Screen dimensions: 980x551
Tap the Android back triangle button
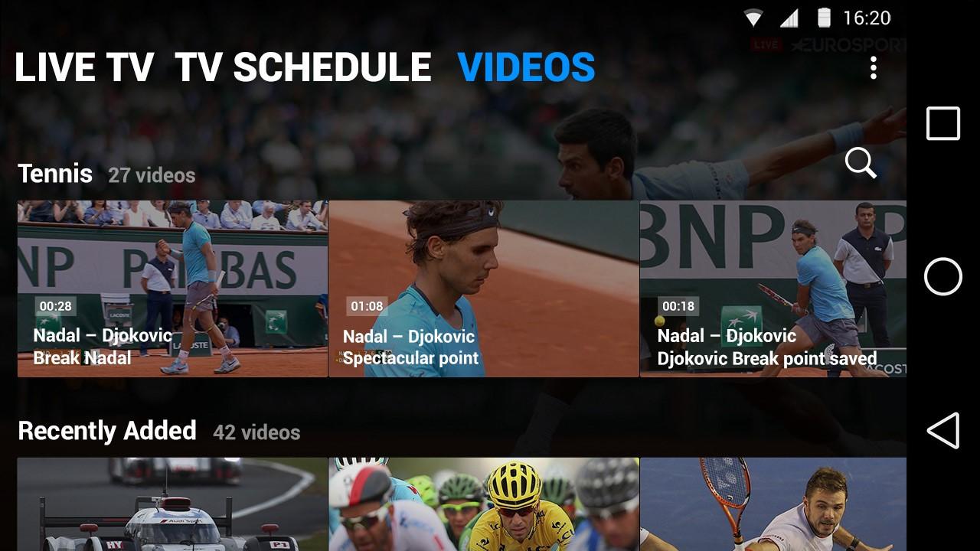click(943, 430)
